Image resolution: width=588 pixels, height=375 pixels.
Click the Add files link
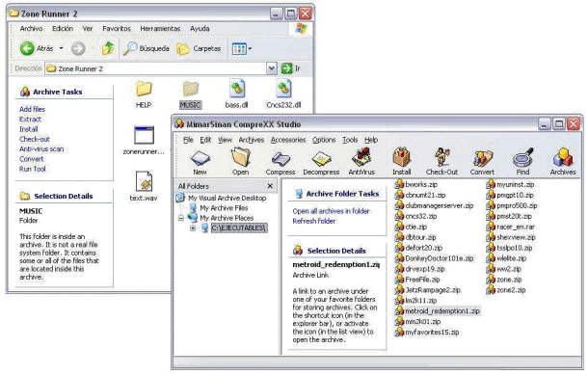coord(32,109)
